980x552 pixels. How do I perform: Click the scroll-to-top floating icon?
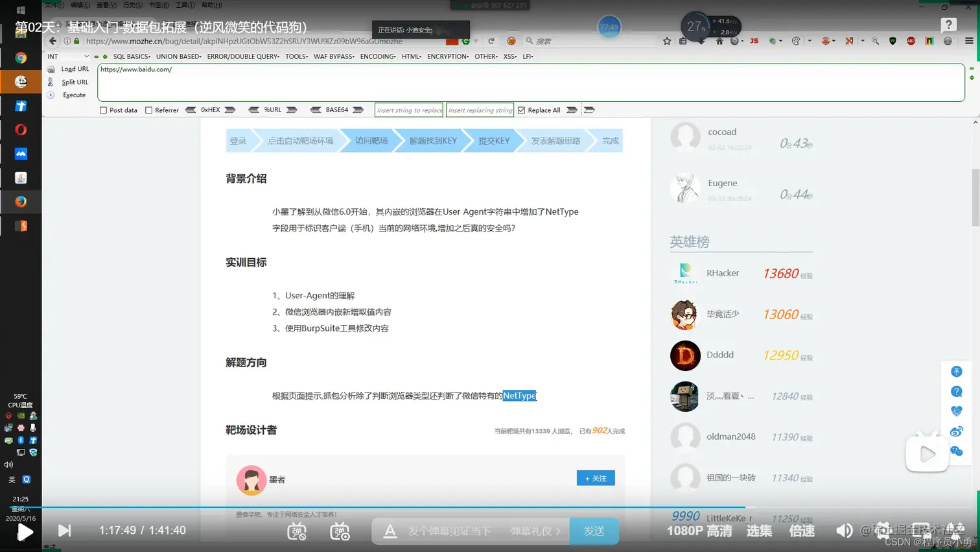tap(956, 372)
